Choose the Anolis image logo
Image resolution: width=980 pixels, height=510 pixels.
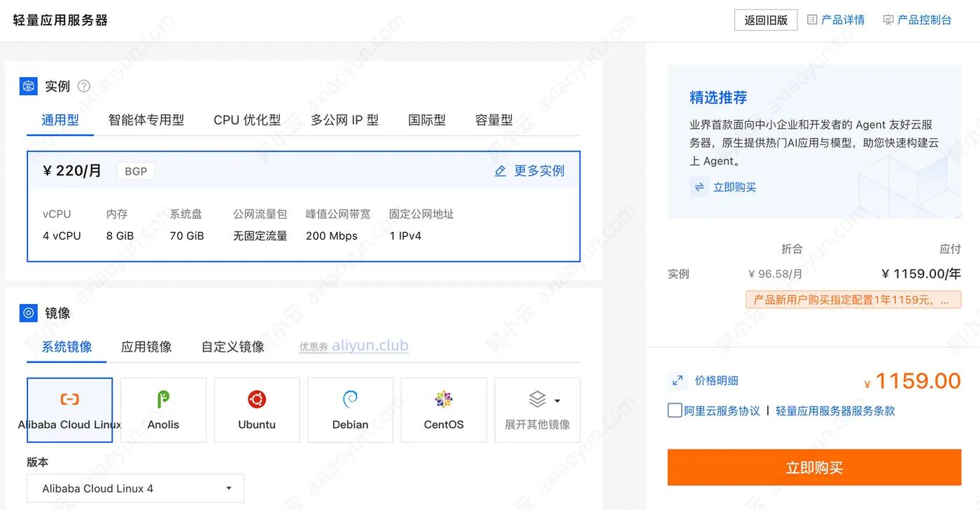click(x=163, y=399)
